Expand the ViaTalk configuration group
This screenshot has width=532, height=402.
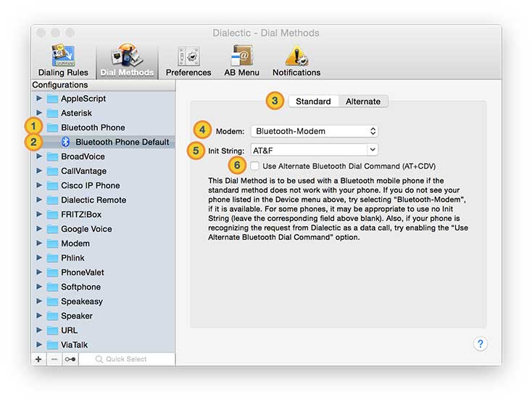(39, 345)
